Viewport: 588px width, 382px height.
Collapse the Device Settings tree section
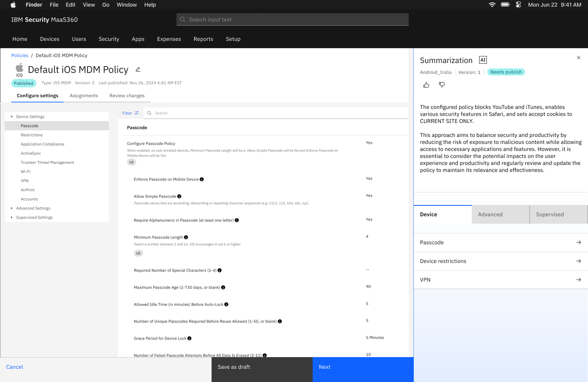pos(12,117)
